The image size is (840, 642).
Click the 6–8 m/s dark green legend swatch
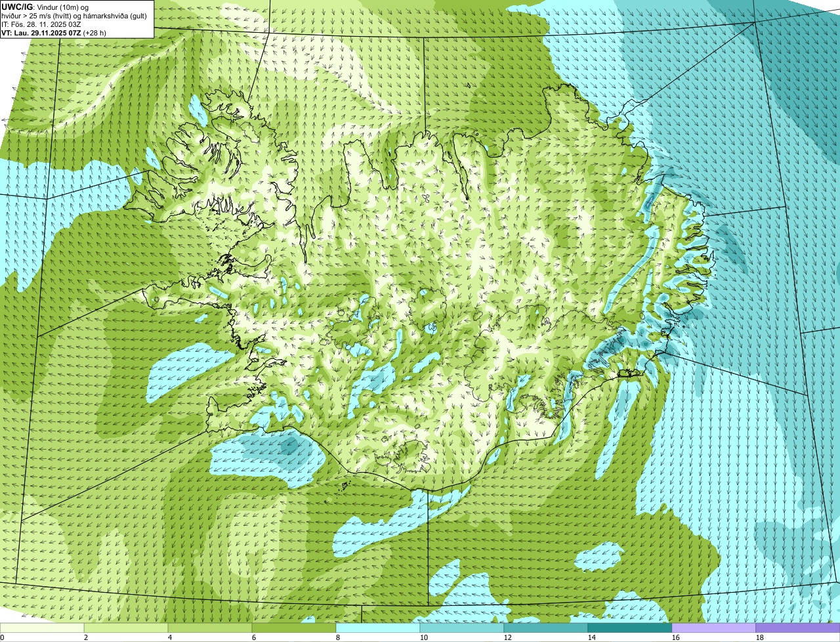[x=294, y=628]
